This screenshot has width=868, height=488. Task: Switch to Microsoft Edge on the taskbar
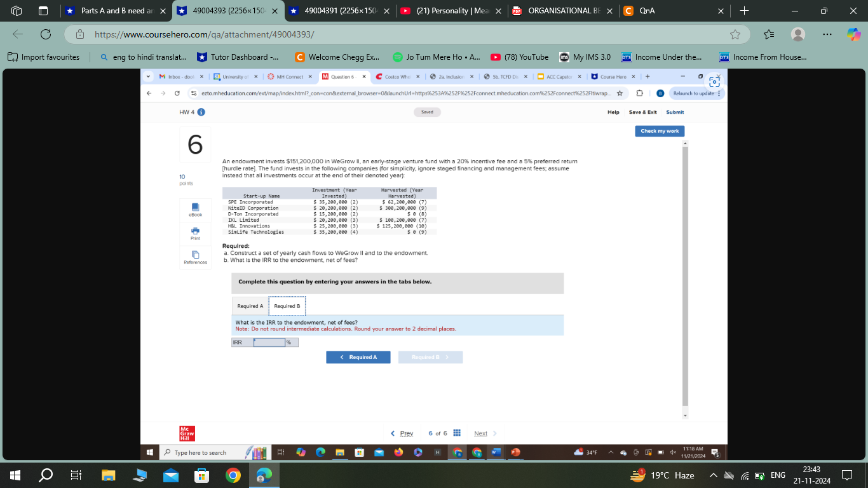[x=264, y=475]
